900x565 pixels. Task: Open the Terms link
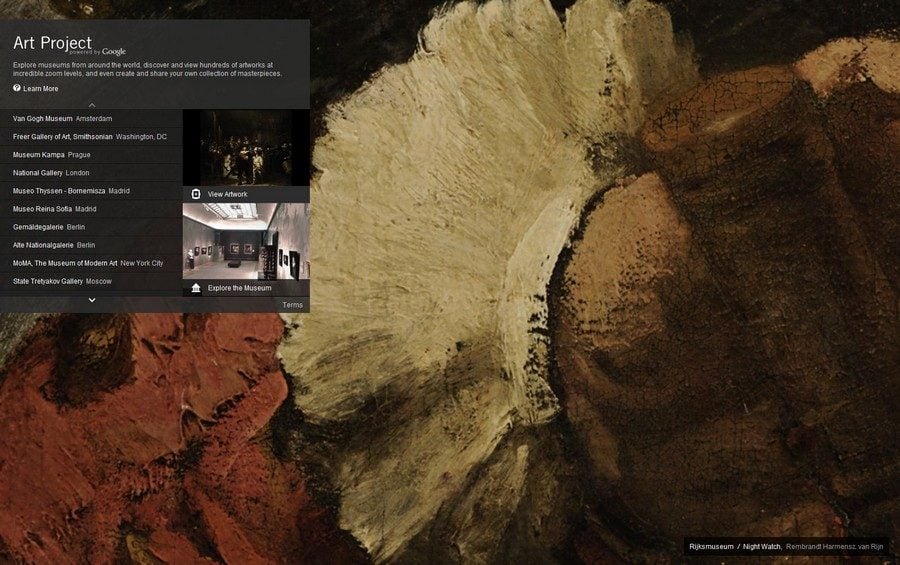(x=292, y=305)
